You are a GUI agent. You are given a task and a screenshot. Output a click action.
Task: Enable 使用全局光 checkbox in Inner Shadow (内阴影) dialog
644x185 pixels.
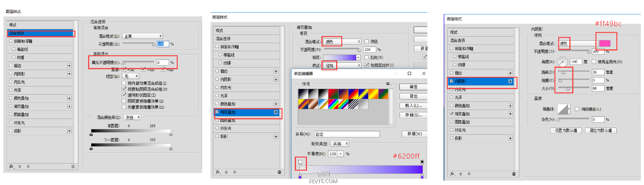click(594, 62)
